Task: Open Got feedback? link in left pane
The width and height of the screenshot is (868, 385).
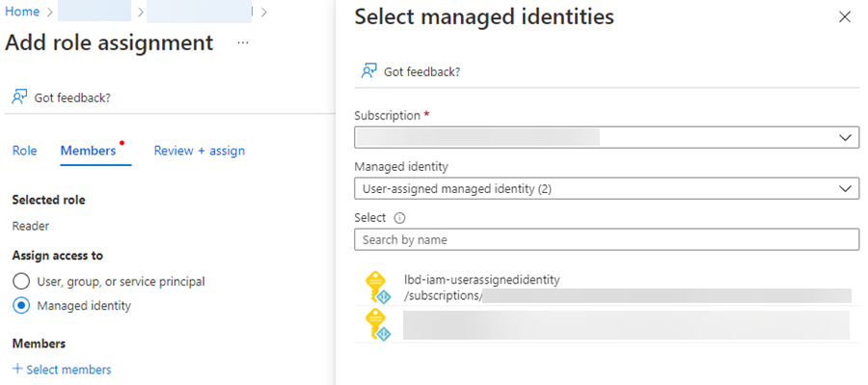Action: point(72,98)
